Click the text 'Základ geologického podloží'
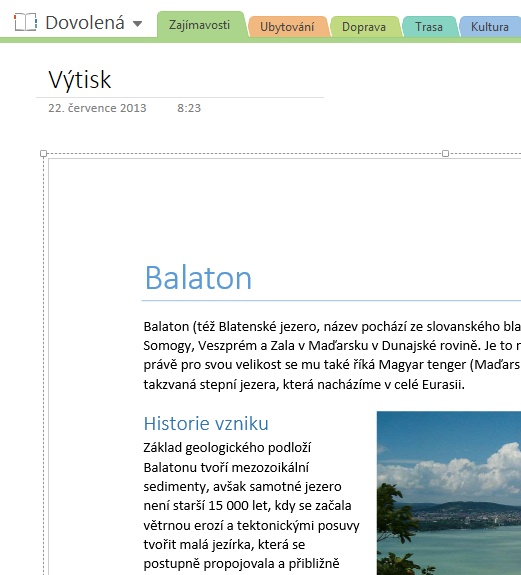This screenshot has height=575, width=521. 227,448
